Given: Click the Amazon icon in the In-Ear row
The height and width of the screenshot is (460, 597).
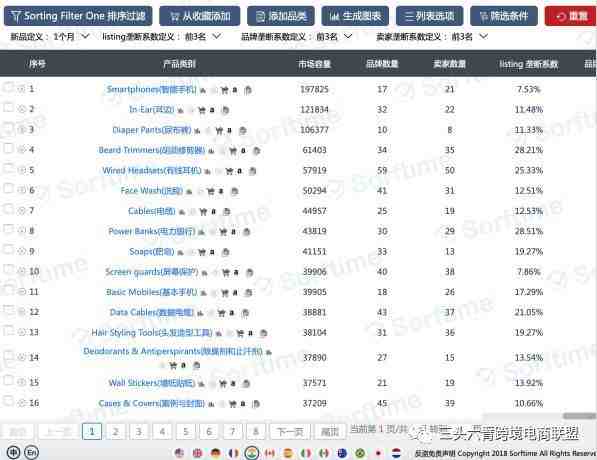Looking at the screenshot, I should 212,110.
